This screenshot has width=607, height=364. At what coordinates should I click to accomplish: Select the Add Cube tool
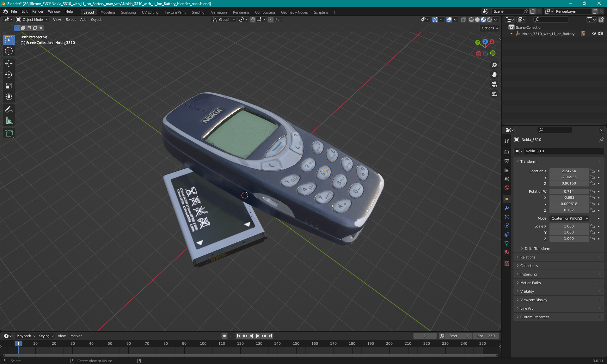click(9, 133)
